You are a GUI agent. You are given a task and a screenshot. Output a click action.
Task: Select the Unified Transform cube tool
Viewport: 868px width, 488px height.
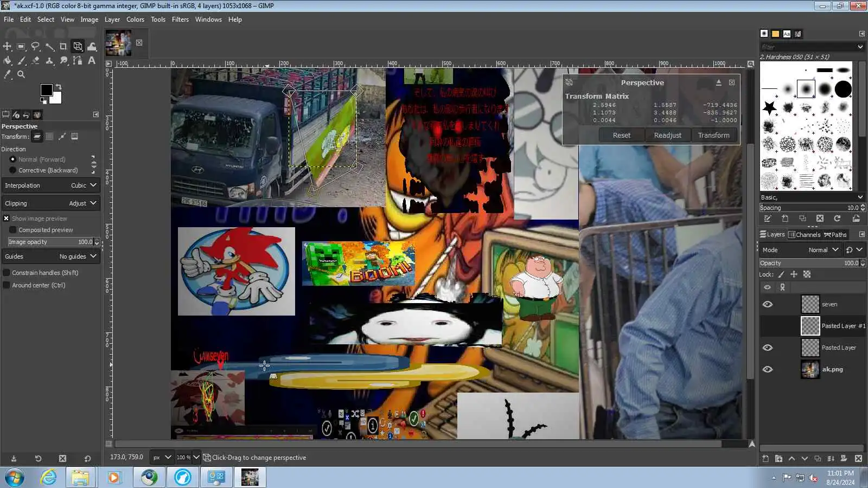pos(78,47)
